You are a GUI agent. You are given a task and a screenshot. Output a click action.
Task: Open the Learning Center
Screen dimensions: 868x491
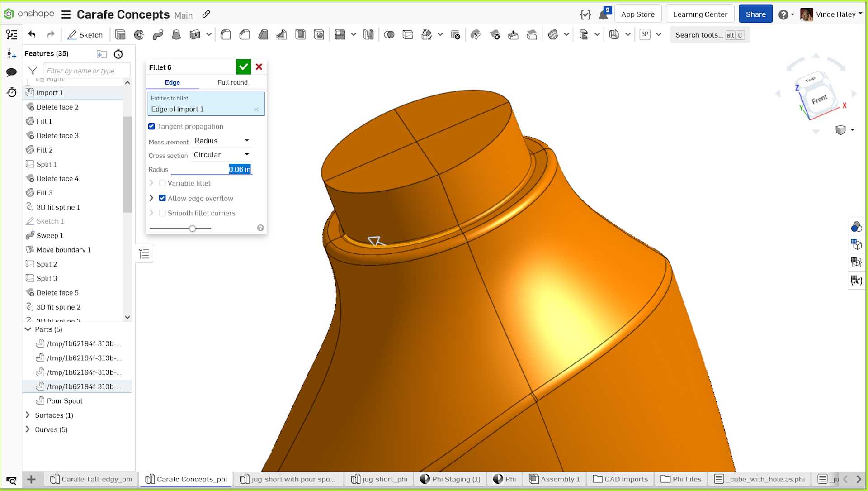[x=700, y=14]
